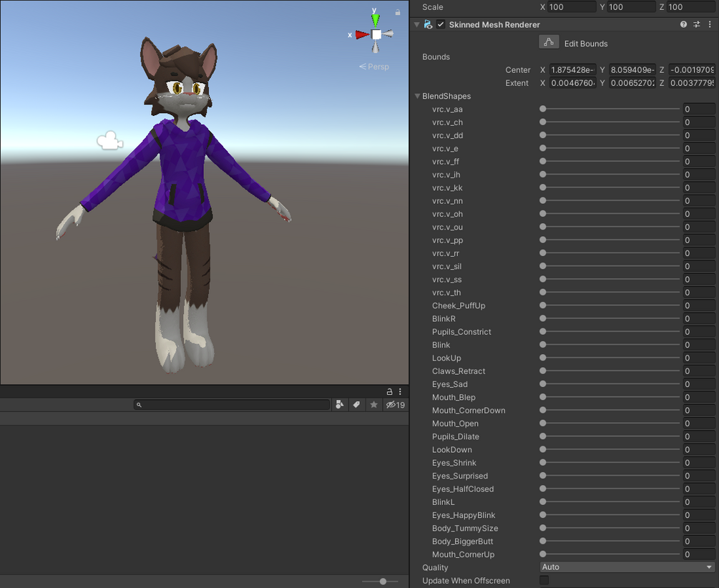
Task: Click the Eyes_Sad blendshape slider handle
Action: pos(543,384)
